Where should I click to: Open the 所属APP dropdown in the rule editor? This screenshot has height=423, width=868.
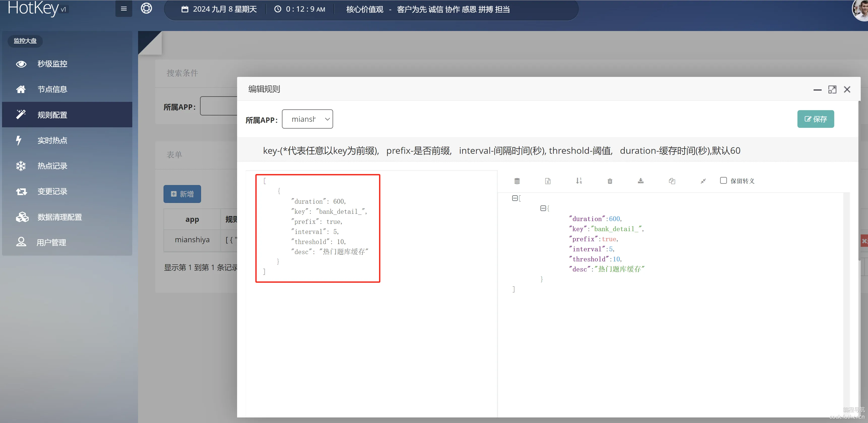pos(307,119)
